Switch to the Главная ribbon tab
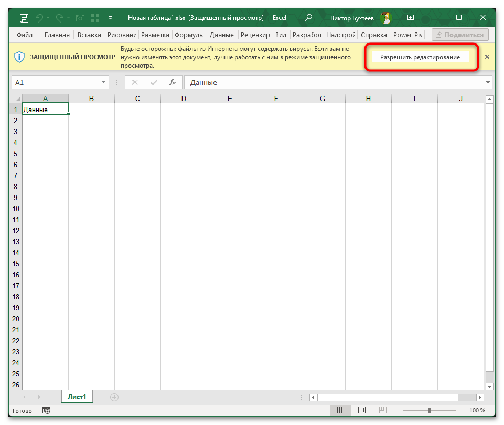The height and width of the screenshot is (425, 504). click(57, 35)
